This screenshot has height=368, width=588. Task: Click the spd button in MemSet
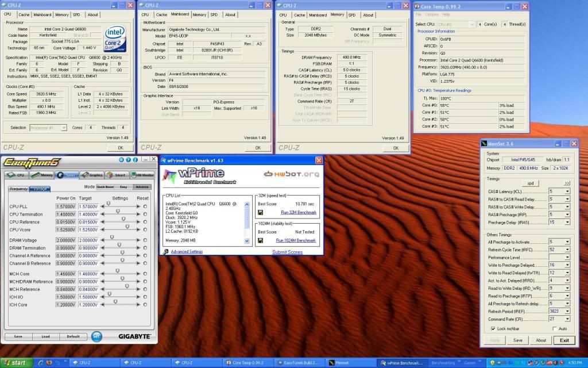[x=530, y=183]
